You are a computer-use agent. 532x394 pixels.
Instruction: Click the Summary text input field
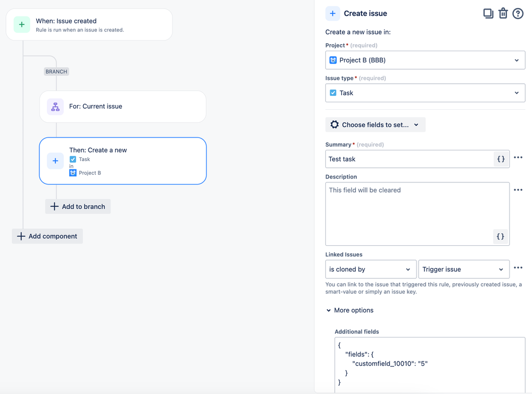(x=409, y=159)
